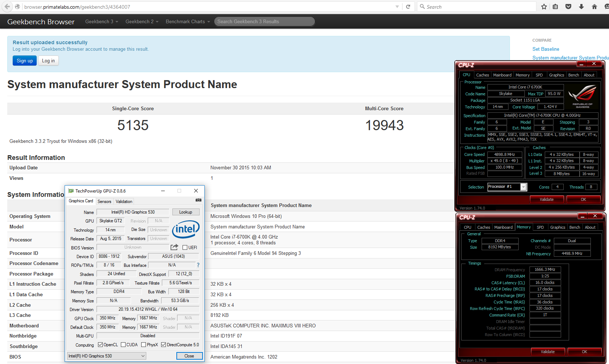The height and width of the screenshot is (364, 609).
Task: Click the Bus Interface question mark help
Action: pos(198,265)
